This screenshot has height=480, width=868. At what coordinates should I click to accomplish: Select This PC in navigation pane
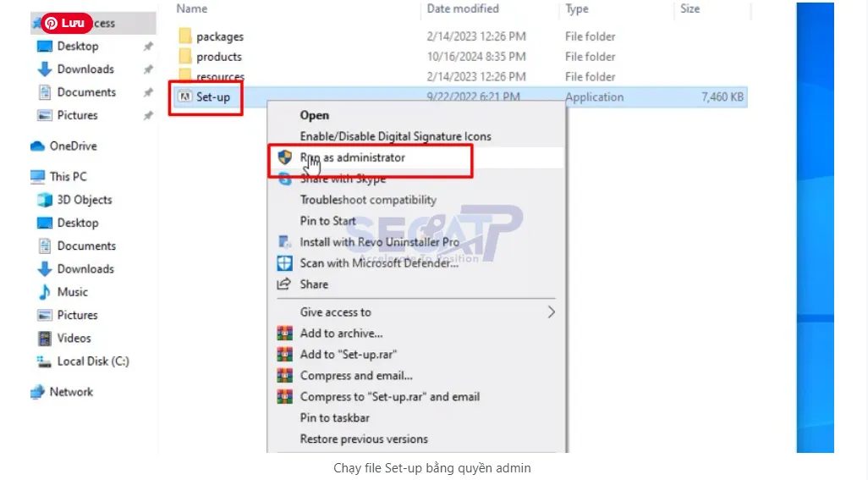[68, 177]
